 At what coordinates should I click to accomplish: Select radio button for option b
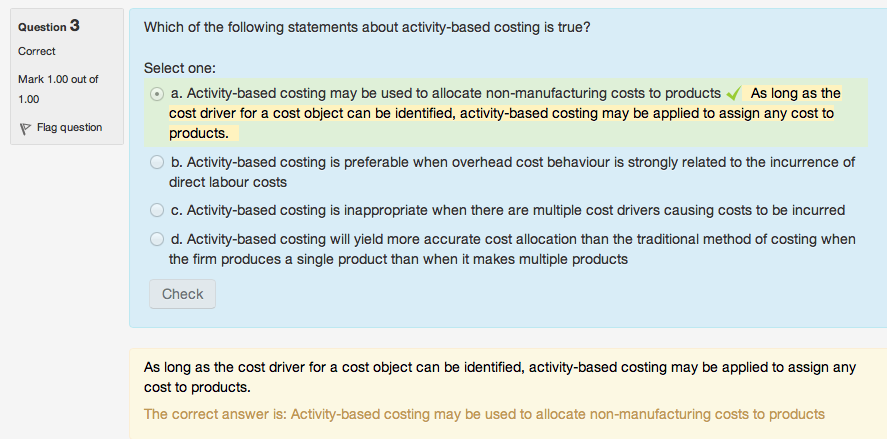[157, 162]
